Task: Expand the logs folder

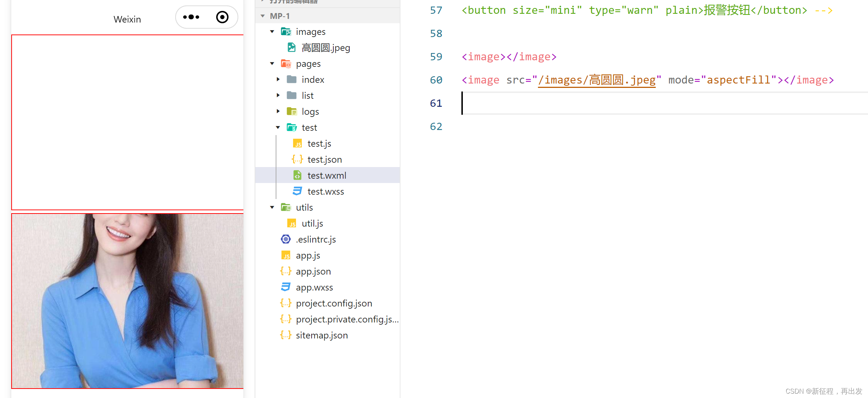Action: pyautogui.click(x=278, y=111)
